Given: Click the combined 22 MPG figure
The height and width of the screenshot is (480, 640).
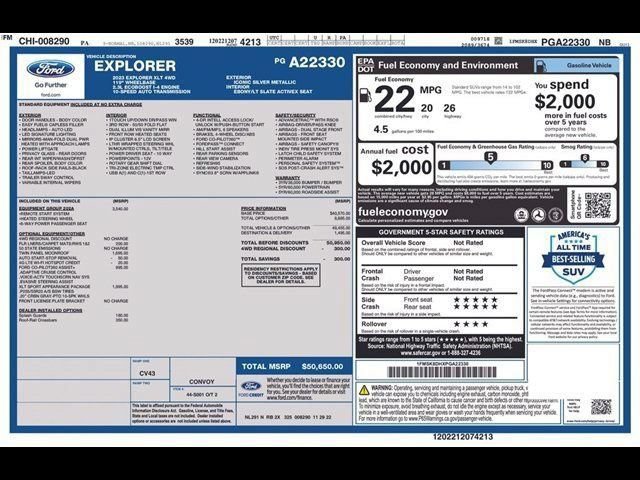Looking at the screenshot, I should tap(394, 99).
